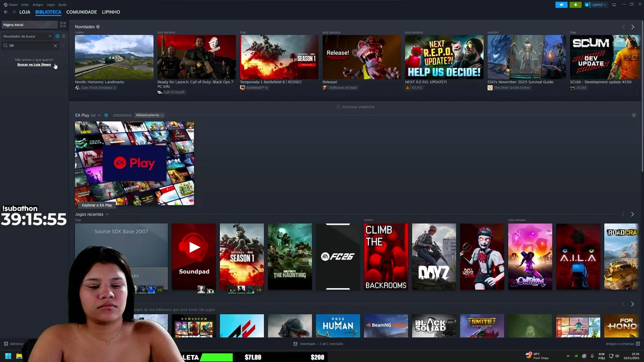Image resolution: width=644 pixels, height=362 pixels.
Task: Toggle the ready-to-play filter icon
Action: coord(64,36)
